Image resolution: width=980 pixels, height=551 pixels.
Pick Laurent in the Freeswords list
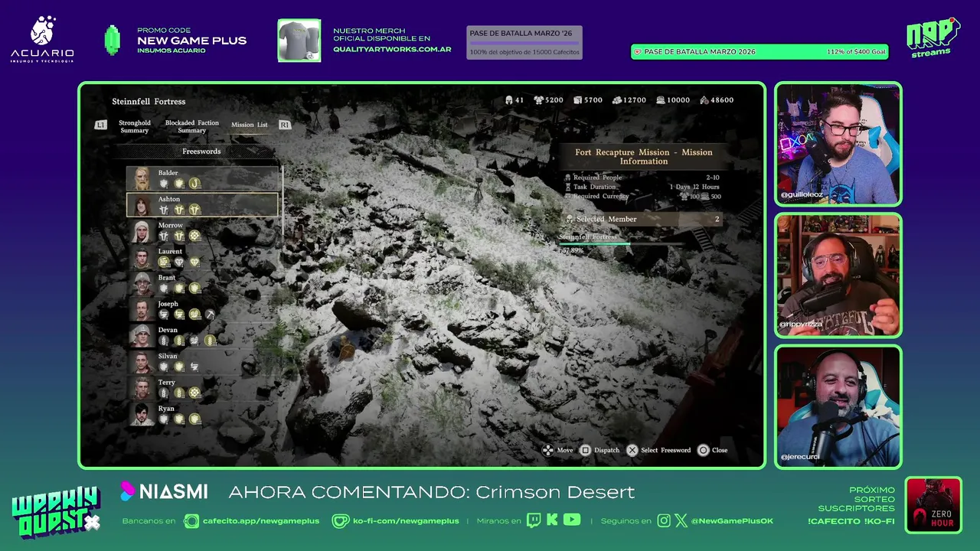coord(203,257)
